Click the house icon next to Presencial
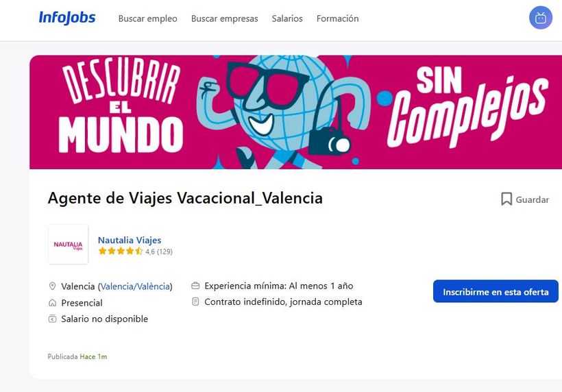The height and width of the screenshot is (392, 562). (52, 303)
